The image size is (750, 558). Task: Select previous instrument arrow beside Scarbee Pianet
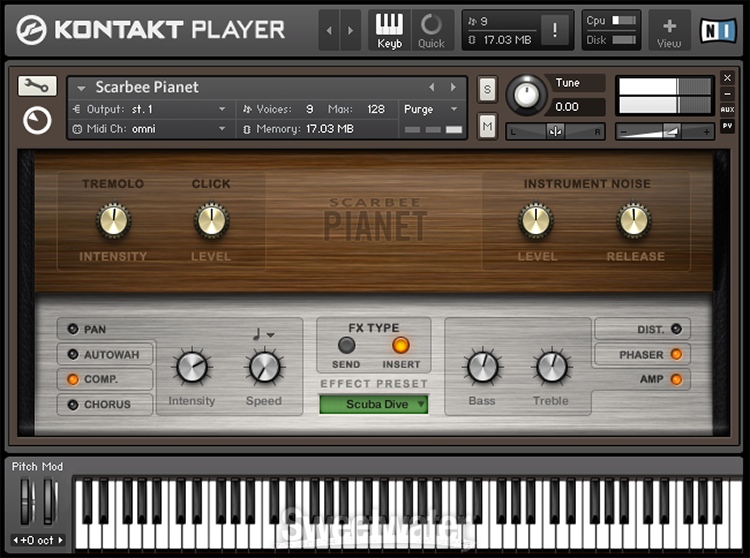432,87
